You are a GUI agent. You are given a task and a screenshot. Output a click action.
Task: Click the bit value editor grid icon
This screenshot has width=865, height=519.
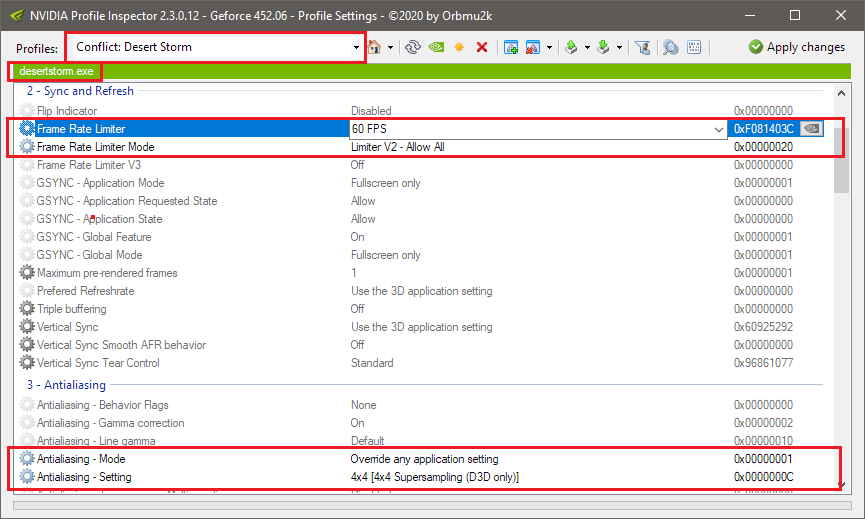click(x=694, y=47)
